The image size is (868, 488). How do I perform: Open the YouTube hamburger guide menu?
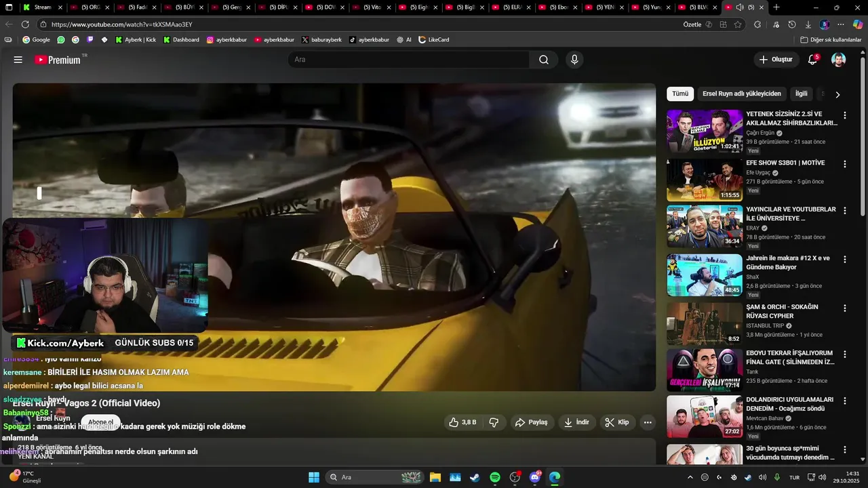pos(18,60)
